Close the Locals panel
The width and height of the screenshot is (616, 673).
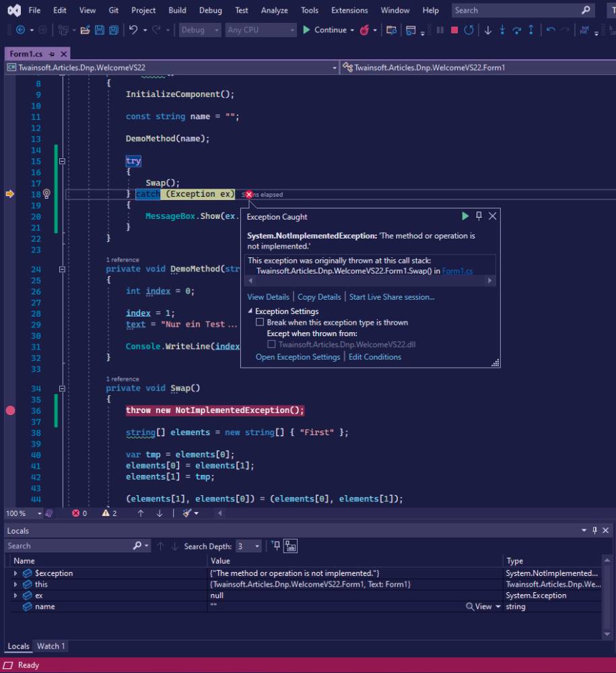click(606, 530)
